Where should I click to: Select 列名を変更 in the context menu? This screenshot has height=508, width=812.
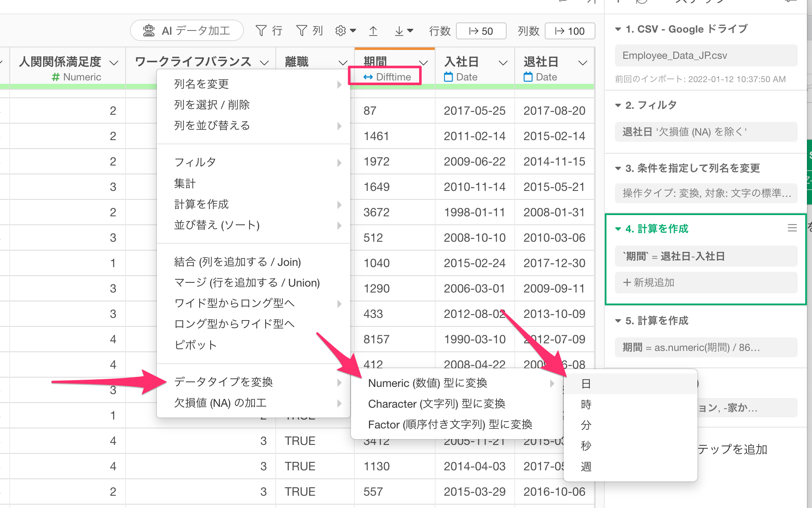coord(253,84)
